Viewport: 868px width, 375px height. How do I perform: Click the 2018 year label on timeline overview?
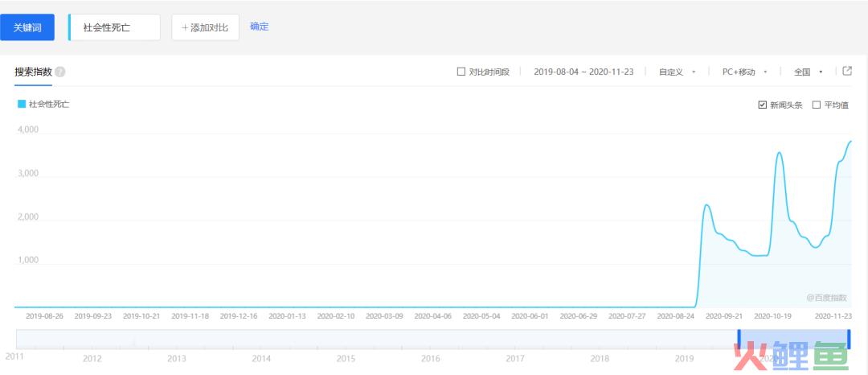(600, 358)
